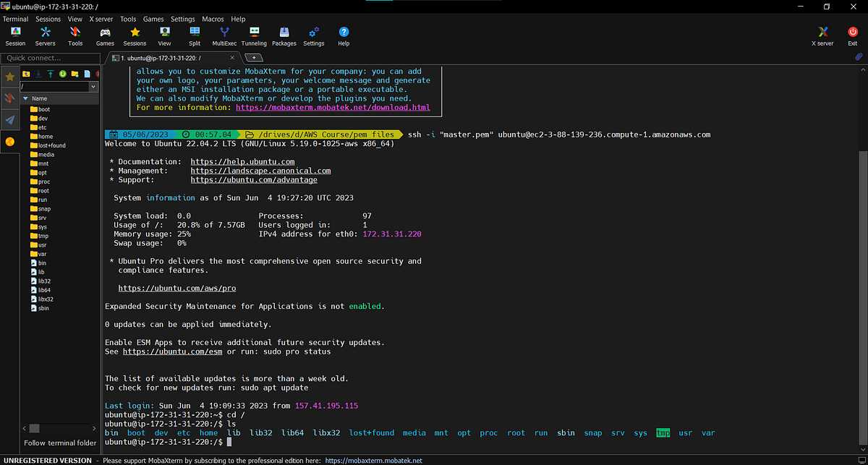Open the remote path dropdown
The height and width of the screenshot is (465, 868).
point(93,86)
